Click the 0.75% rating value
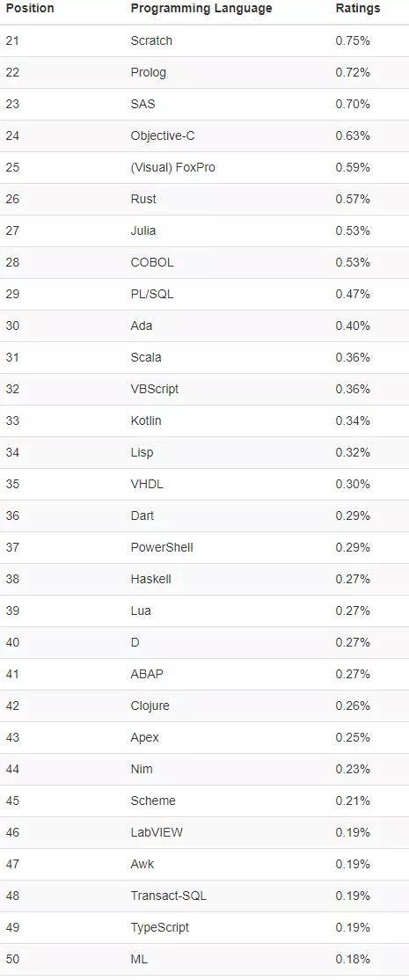 pyautogui.click(x=353, y=40)
